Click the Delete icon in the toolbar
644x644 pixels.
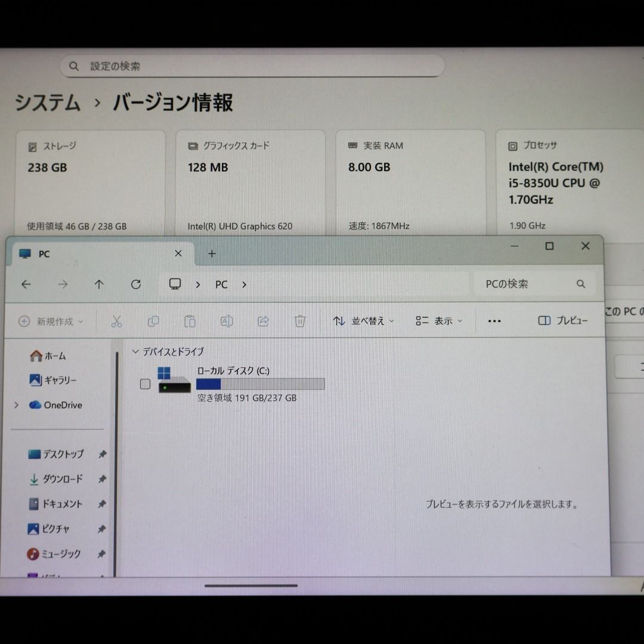pos(300,321)
